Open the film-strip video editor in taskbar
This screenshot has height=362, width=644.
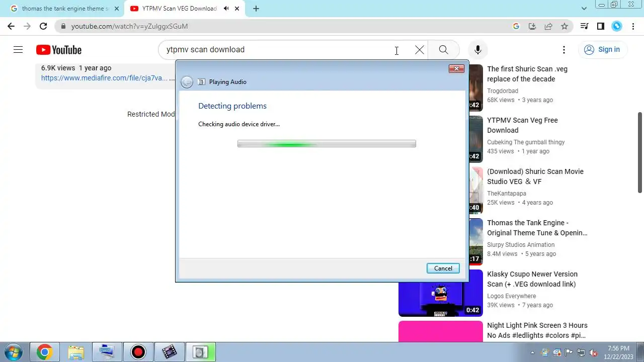point(169,352)
